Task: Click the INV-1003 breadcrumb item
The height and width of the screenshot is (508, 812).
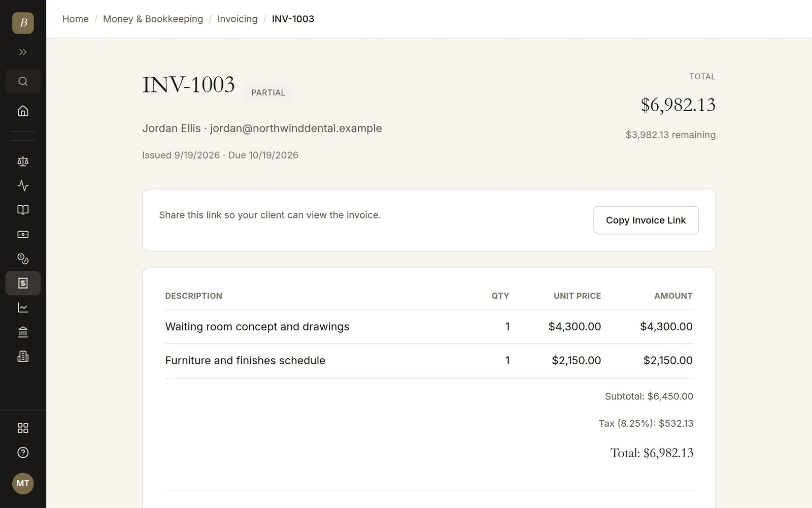Action: tap(293, 19)
